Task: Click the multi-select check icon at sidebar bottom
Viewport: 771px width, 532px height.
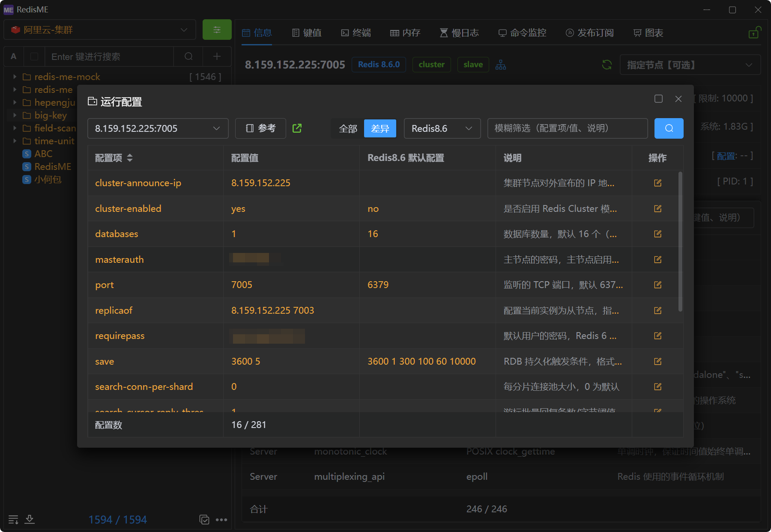Action: click(204, 520)
